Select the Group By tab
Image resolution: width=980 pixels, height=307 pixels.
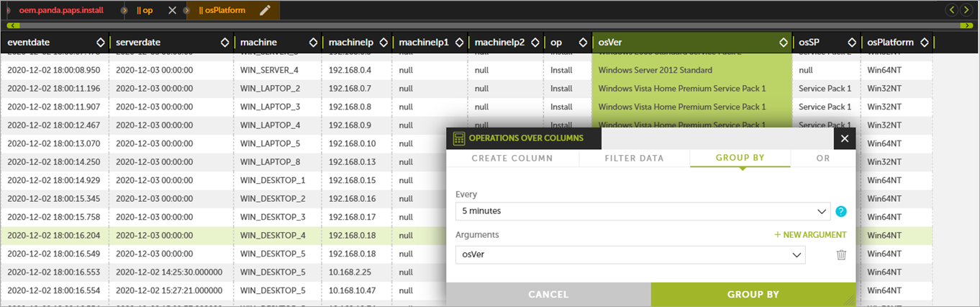[x=740, y=158]
